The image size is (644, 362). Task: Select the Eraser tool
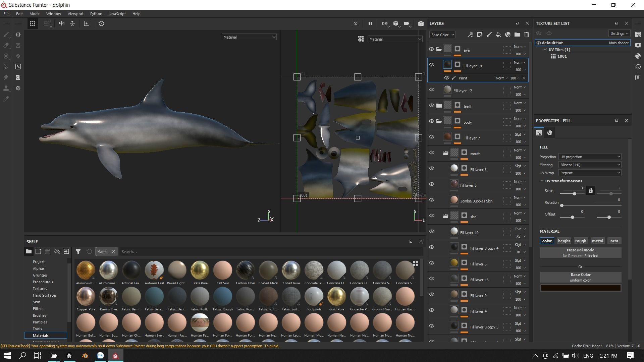(6, 45)
